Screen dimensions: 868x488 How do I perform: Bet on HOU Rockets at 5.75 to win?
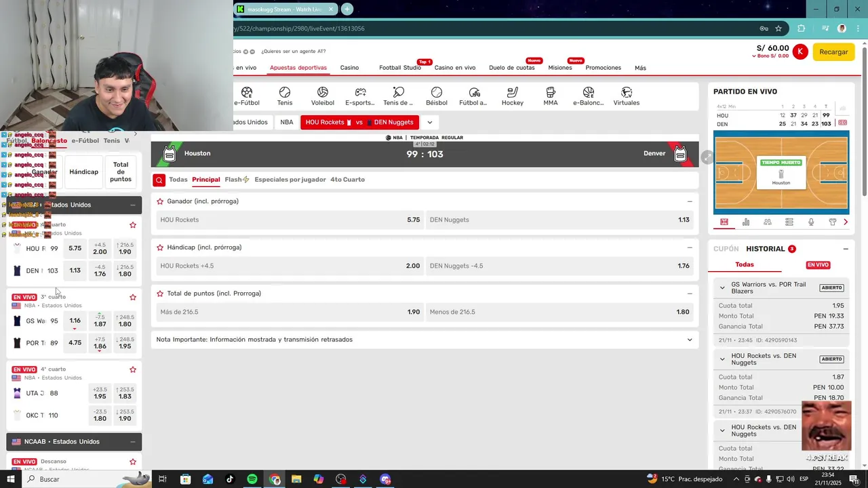pyautogui.click(x=290, y=220)
